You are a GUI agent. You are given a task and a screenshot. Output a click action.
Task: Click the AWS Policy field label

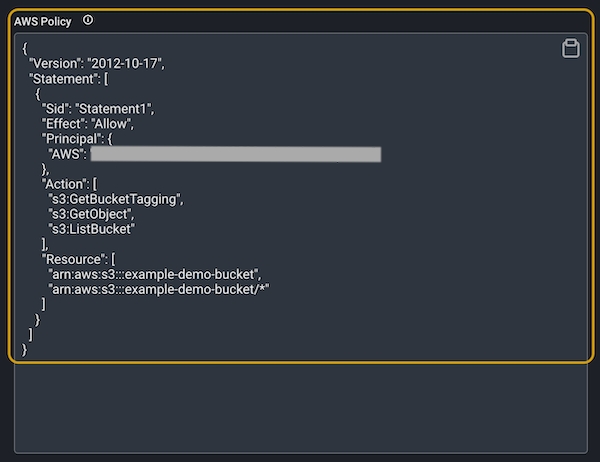[x=44, y=21]
